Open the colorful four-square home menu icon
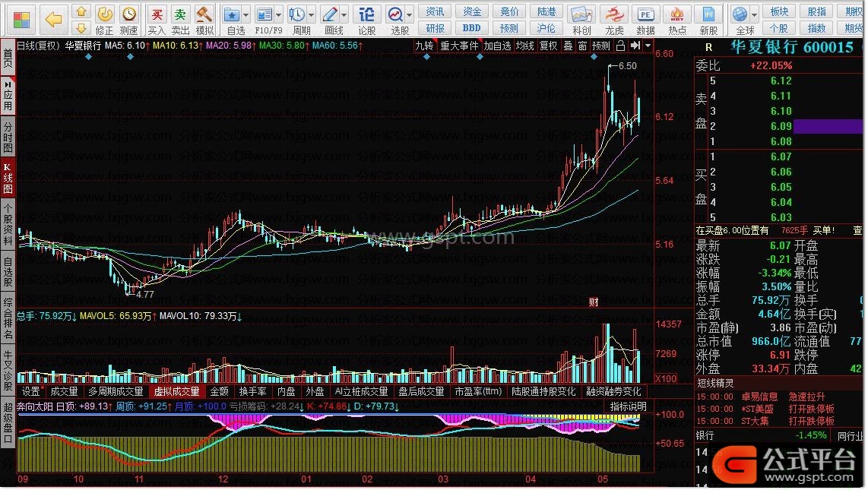868x490 pixels. point(21,20)
